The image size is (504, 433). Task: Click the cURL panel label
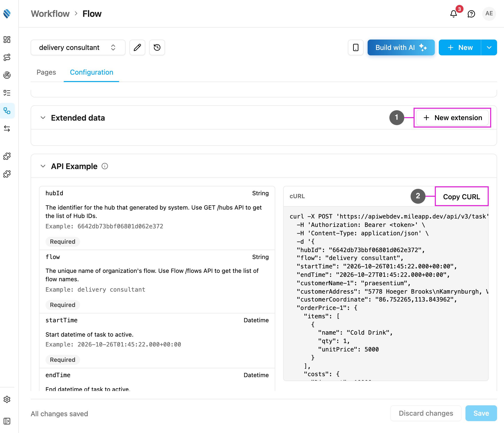click(297, 196)
